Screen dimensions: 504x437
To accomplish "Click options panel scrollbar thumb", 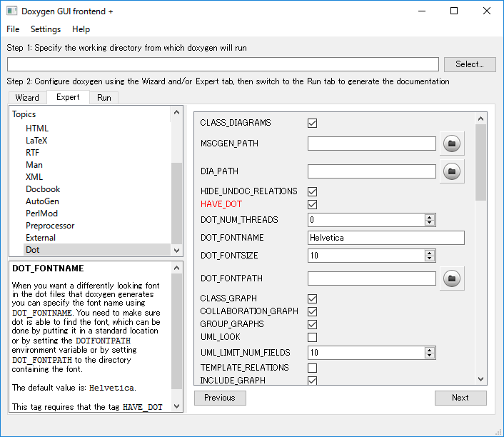I will [481, 162].
